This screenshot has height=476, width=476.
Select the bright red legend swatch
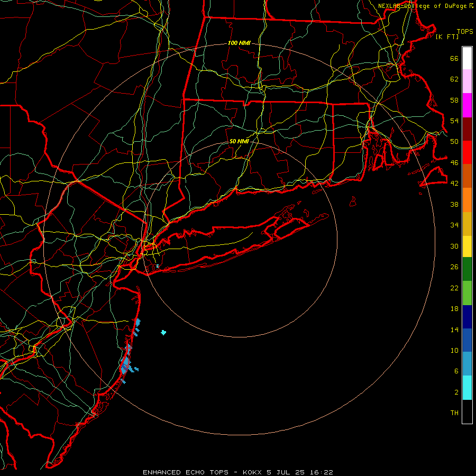(x=467, y=152)
